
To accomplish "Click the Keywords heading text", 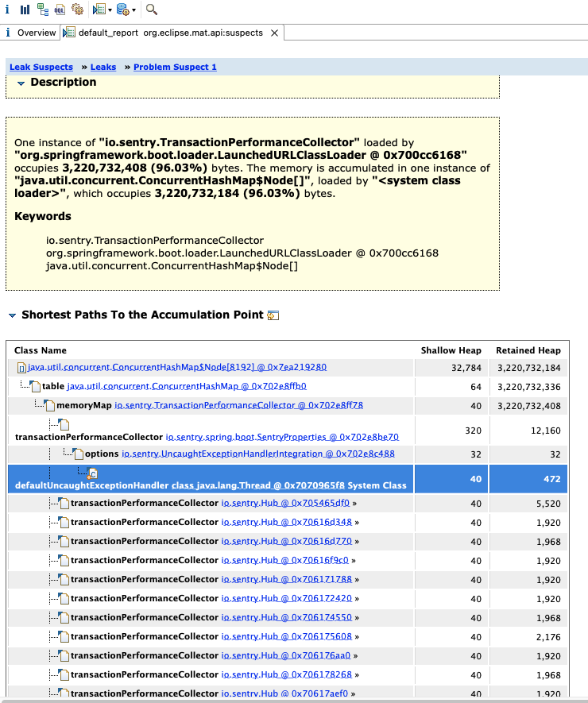I will 43,217.
